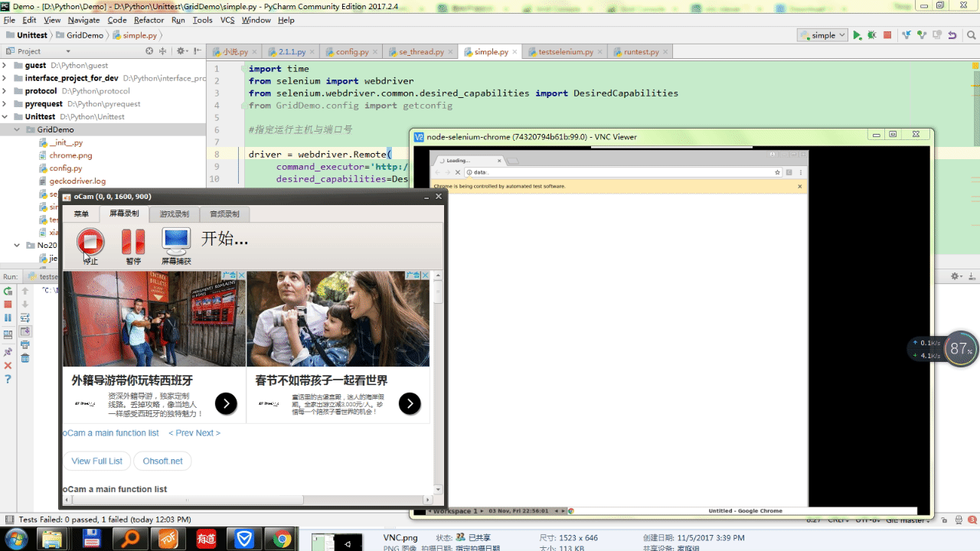Open help question mark in Run panel
This screenshot has height=551, width=980.
point(8,380)
